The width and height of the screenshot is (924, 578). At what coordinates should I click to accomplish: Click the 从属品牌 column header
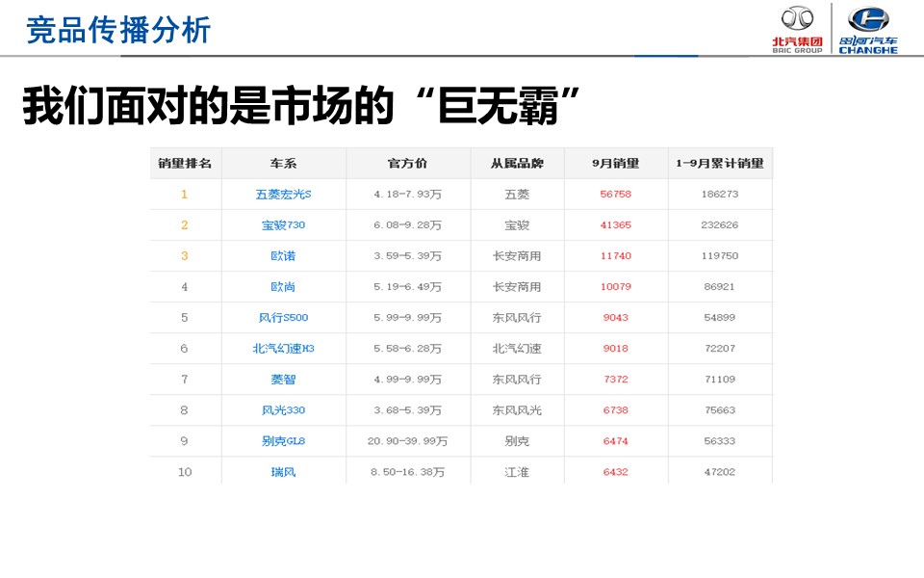point(518,164)
